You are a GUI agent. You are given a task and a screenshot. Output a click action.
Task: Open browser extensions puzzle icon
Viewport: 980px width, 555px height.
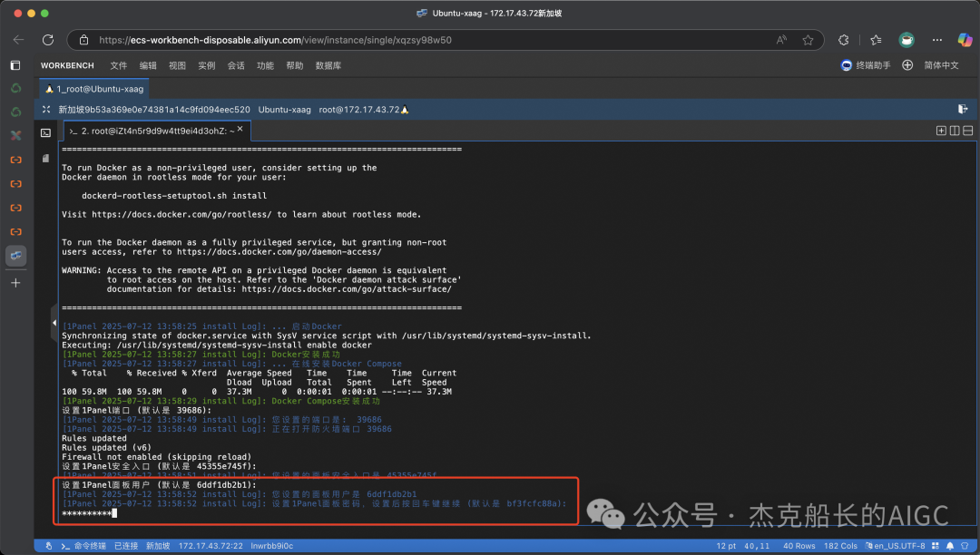844,40
